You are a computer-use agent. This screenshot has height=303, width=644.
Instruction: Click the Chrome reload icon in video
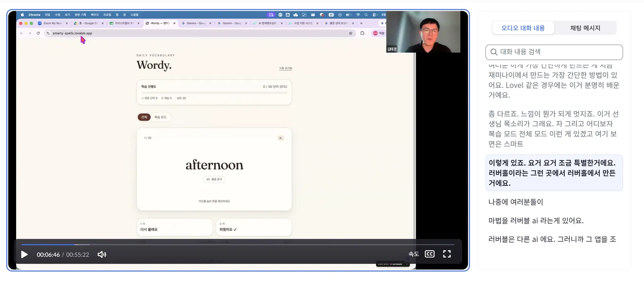click(38, 33)
